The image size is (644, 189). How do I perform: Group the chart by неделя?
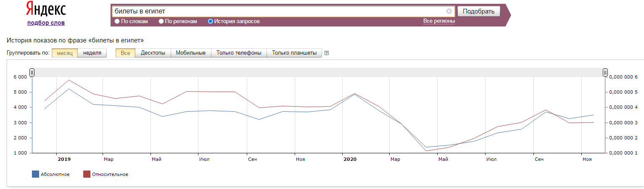(92, 53)
